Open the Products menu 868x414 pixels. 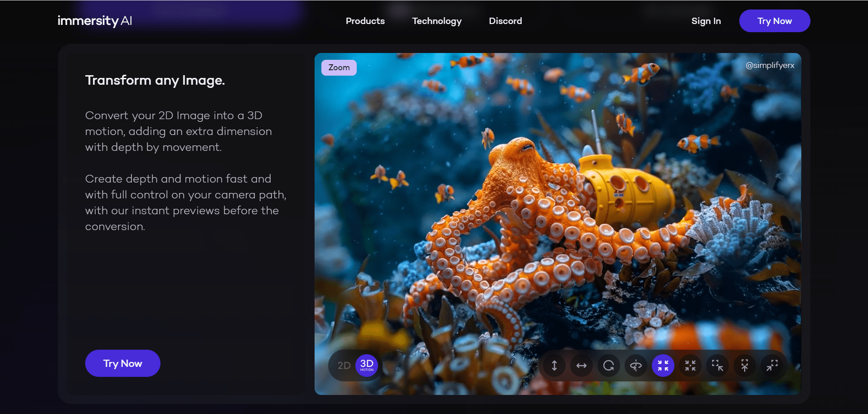coord(365,21)
